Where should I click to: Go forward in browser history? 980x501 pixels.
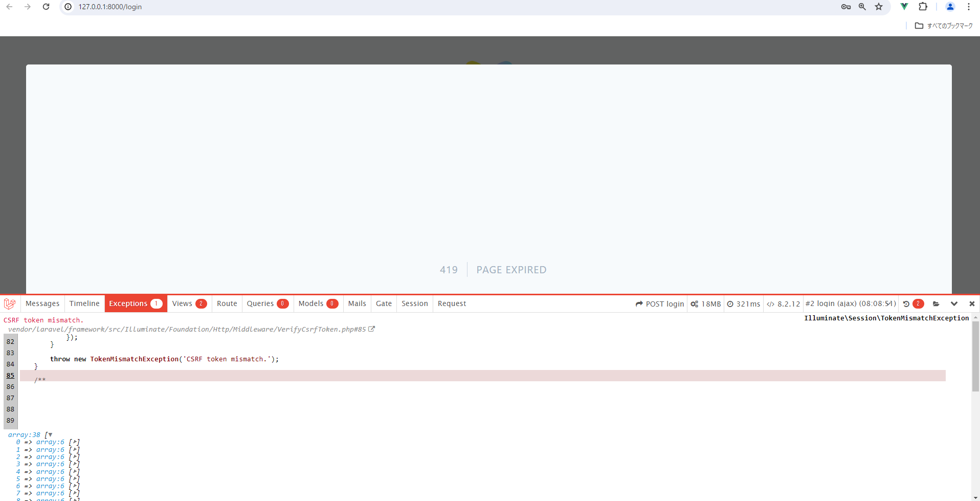pyautogui.click(x=28, y=7)
